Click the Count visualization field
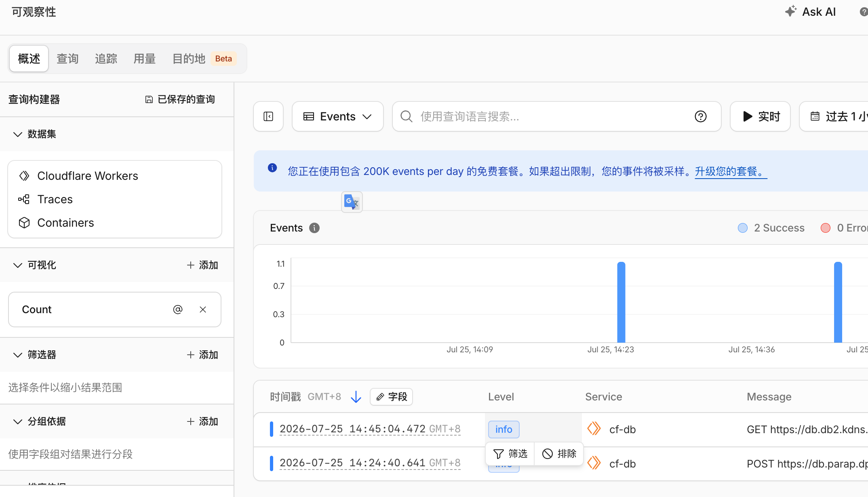868x497 pixels. (x=115, y=310)
